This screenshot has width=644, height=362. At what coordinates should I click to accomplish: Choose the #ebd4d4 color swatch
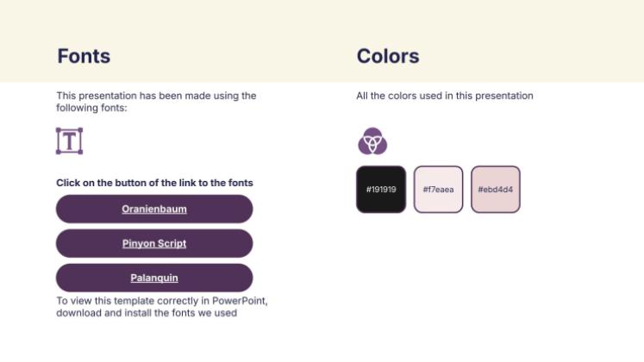click(x=495, y=189)
